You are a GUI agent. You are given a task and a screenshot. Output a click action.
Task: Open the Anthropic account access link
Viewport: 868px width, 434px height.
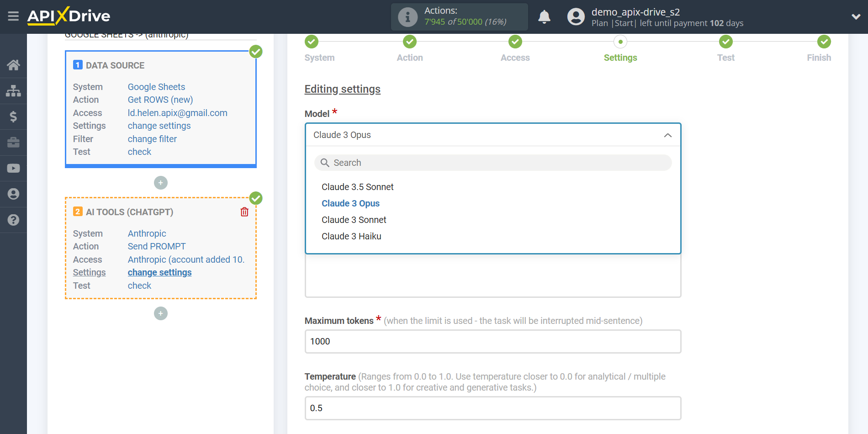click(186, 259)
